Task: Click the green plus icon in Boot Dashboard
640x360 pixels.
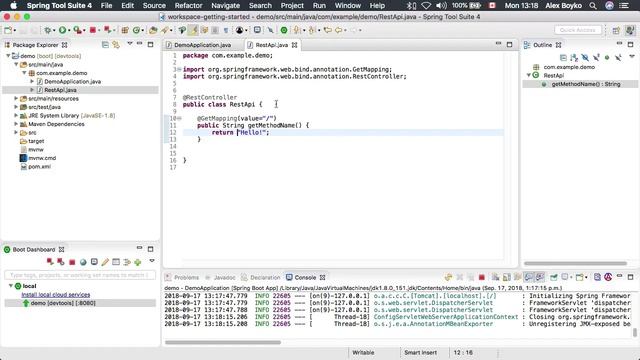Action: pyautogui.click(x=138, y=262)
